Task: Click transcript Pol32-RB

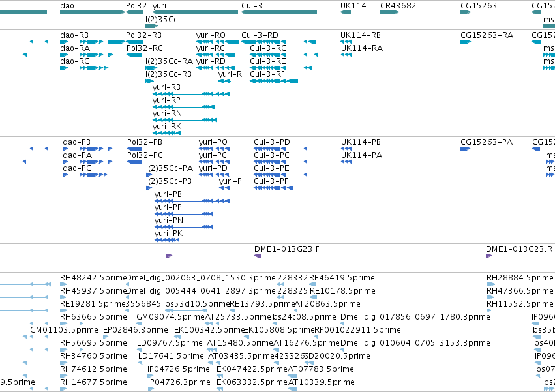Action: pyautogui.click(x=143, y=35)
